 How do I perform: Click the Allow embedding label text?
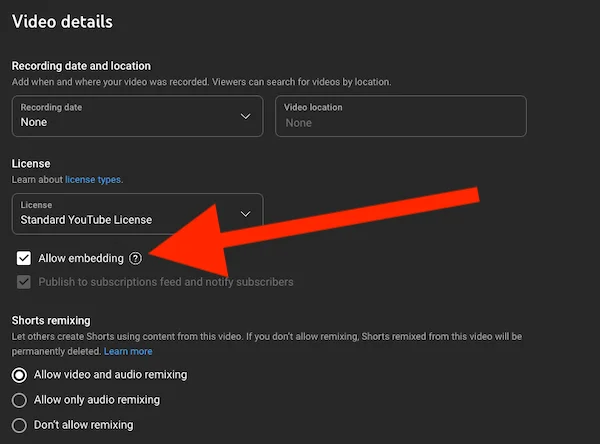(x=81, y=258)
